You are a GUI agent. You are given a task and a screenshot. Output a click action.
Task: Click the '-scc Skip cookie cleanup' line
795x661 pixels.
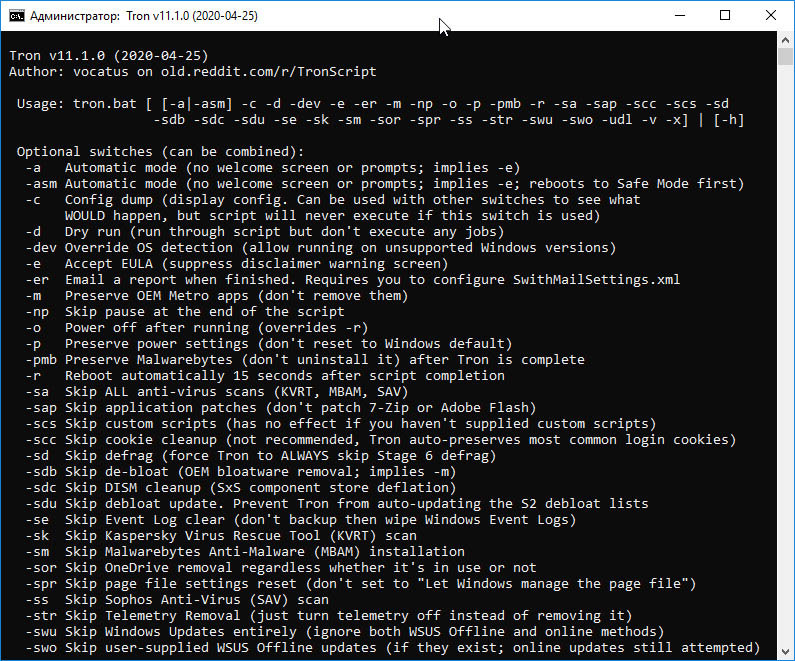pos(381,439)
